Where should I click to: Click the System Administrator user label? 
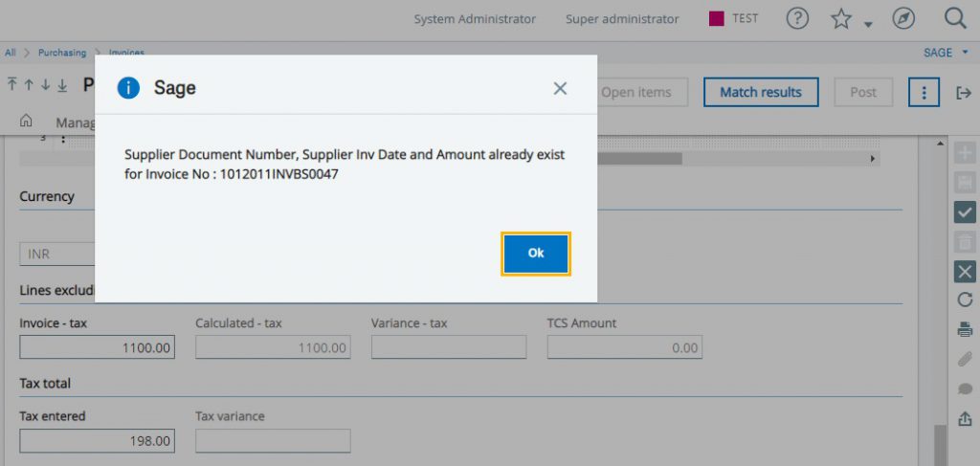coord(475,19)
